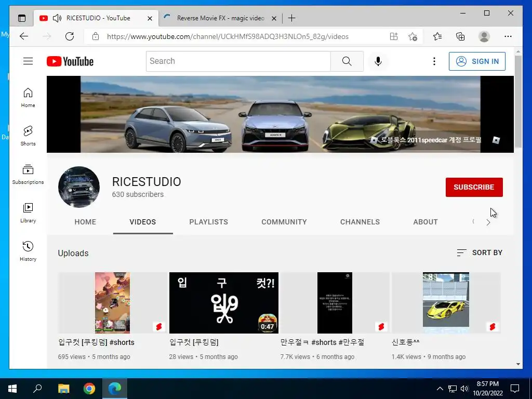
Task: Click the YouTube search field
Action: [x=238, y=61]
